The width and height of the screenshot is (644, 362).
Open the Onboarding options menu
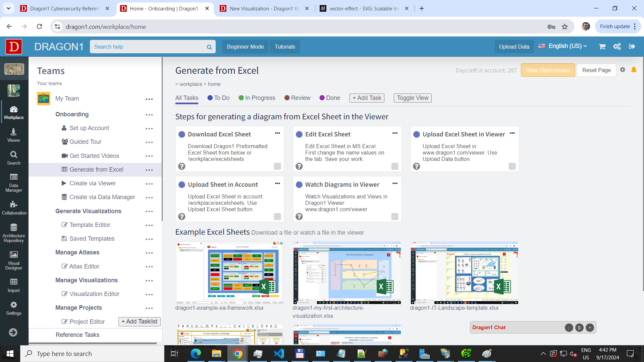149,115
